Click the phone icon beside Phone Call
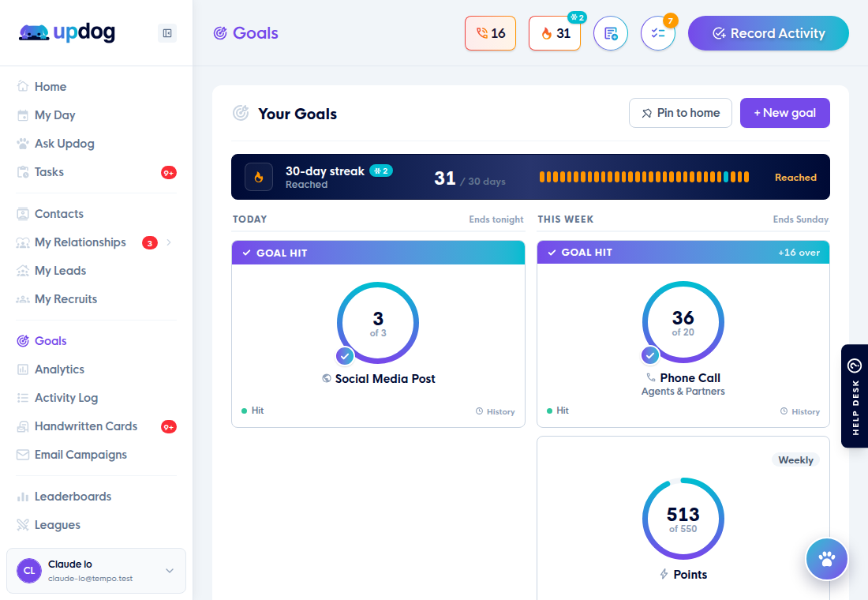This screenshot has height=600, width=868. [x=651, y=377]
